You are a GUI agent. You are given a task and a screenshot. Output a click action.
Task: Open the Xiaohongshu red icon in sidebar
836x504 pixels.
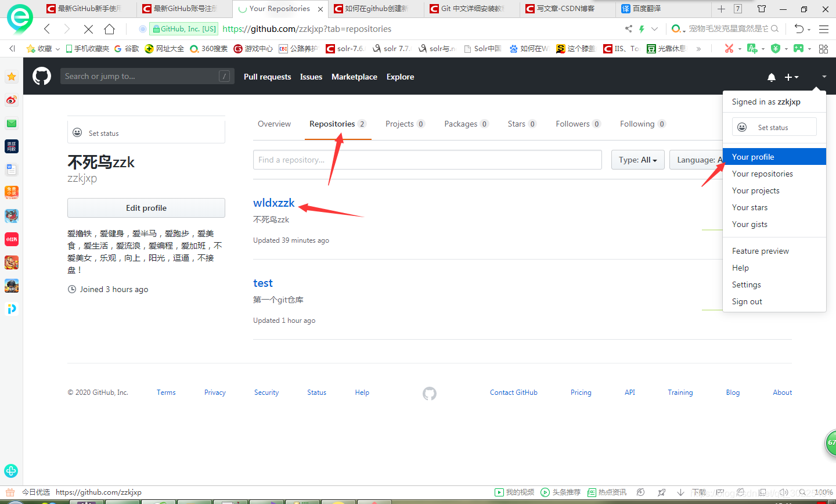[x=12, y=239]
